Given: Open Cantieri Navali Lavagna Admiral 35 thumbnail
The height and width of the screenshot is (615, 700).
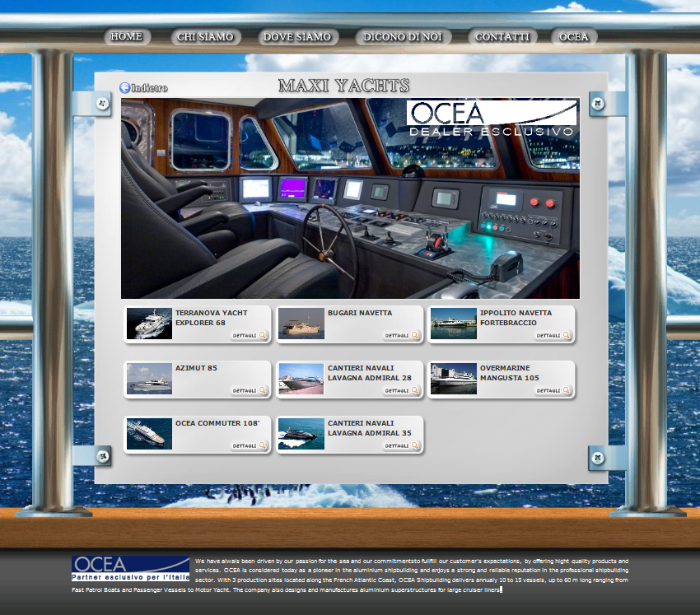Looking at the screenshot, I should click(x=301, y=434).
